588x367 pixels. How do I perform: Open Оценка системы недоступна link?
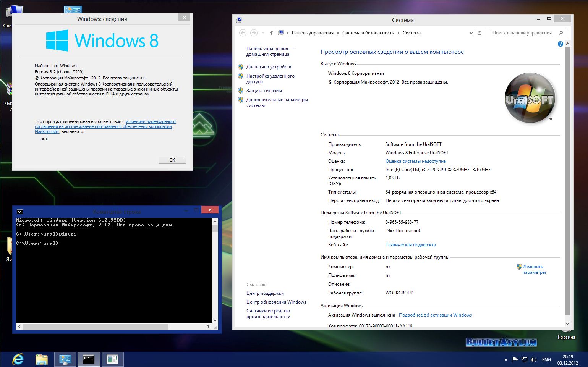416,161
